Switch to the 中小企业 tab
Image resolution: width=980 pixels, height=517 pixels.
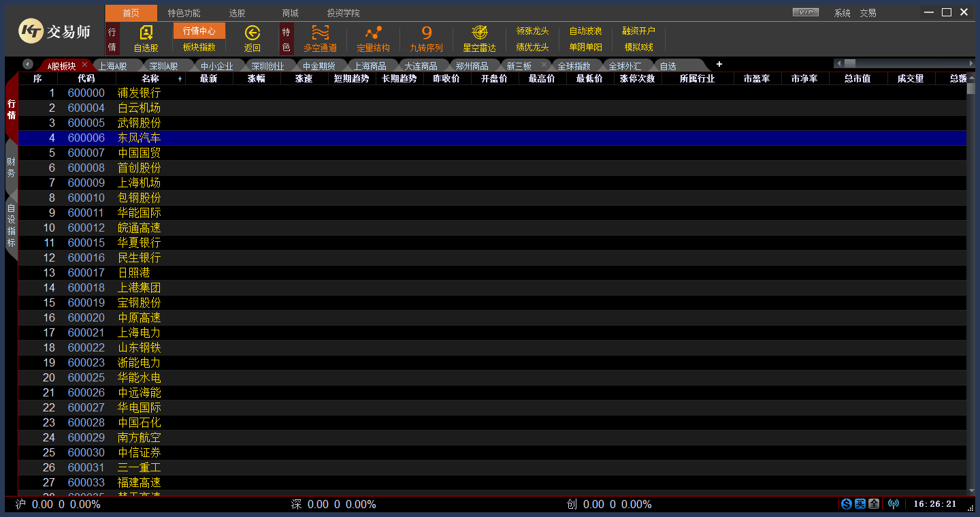217,66
